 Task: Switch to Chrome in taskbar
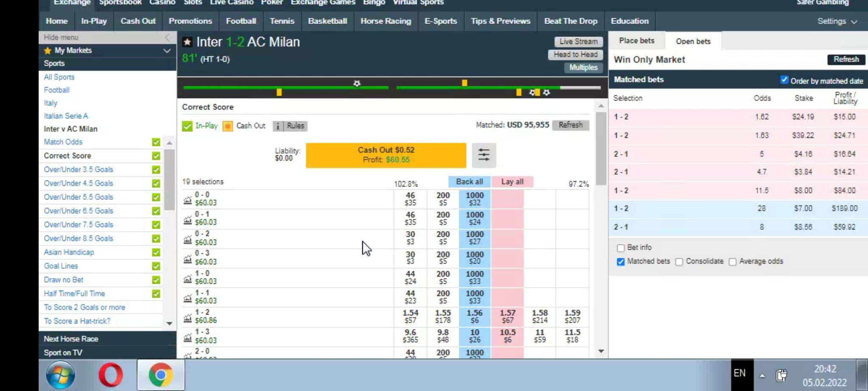click(x=161, y=375)
